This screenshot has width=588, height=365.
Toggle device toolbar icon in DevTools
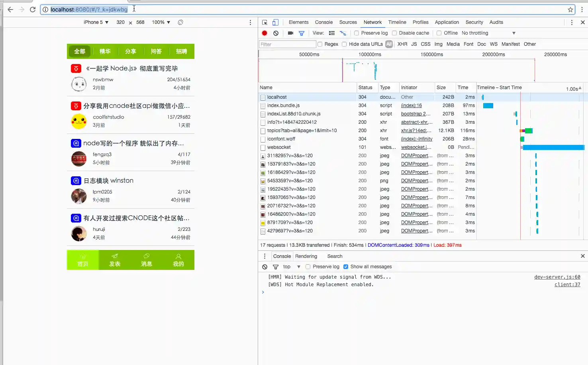click(x=275, y=22)
